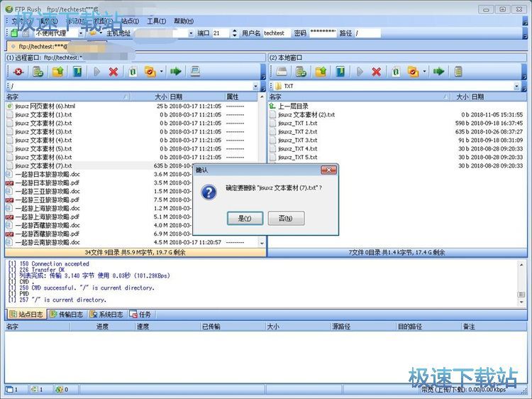Click red X delete icon in local toolbar
Image resolution: width=532 pixels, height=399 pixels.
click(x=376, y=72)
